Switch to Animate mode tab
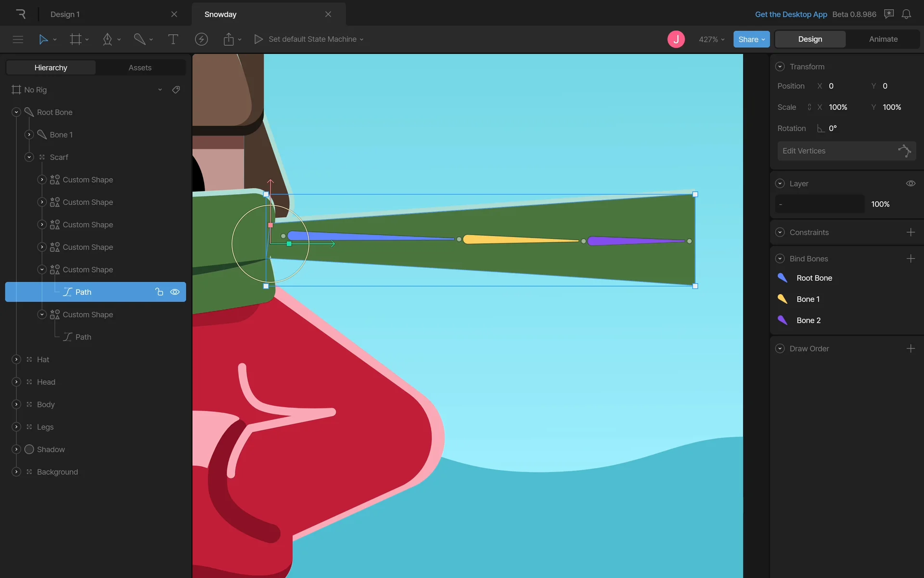Screen dimensions: 924x578 coord(883,39)
